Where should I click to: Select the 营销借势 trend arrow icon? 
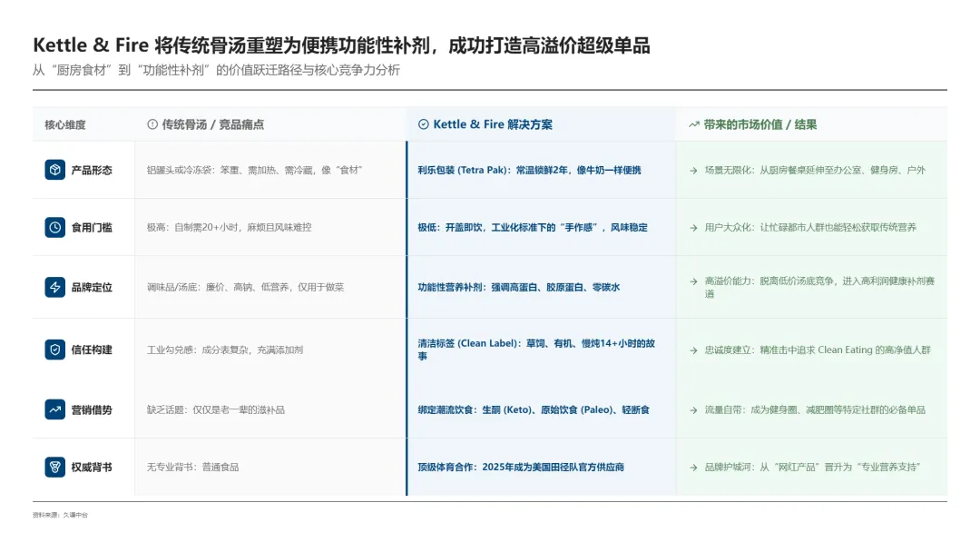(54, 409)
